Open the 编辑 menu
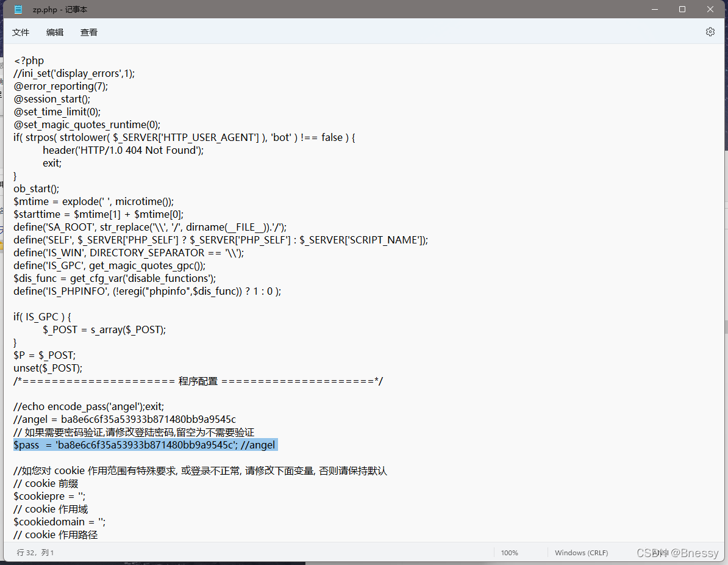This screenshot has height=565, width=728. (x=55, y=32)
